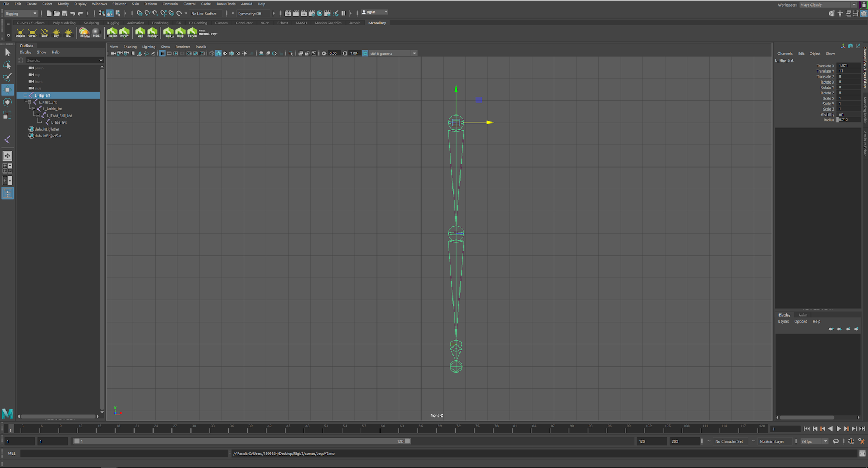868x468 pixels.
Task: Toggle the Outliner side toolbox button
Action: (x=8, y=193)
